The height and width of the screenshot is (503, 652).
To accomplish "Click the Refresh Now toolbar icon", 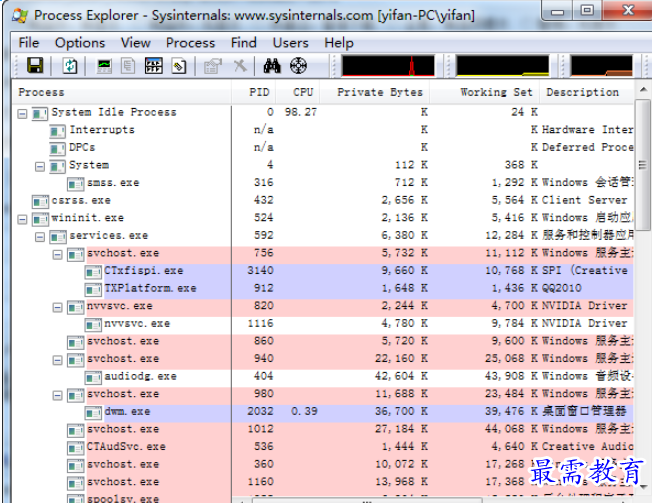I will (x=70, y=66).
